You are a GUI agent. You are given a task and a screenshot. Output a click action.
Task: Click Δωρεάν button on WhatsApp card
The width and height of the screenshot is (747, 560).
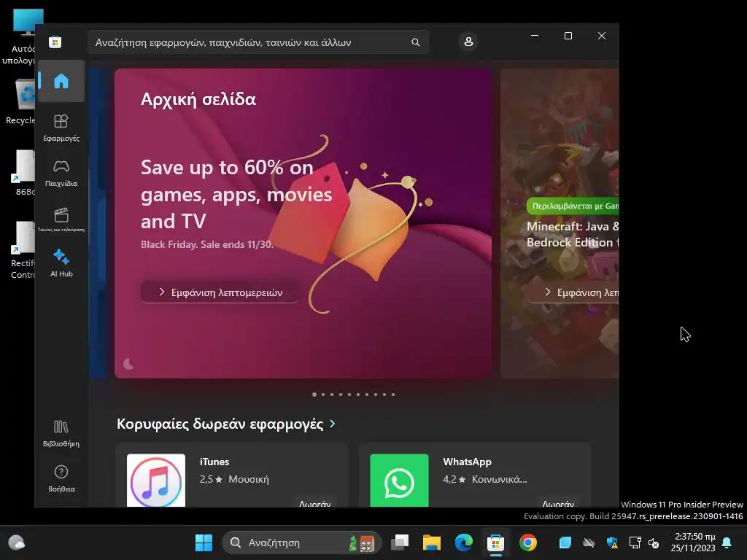[x=558, y=503]
